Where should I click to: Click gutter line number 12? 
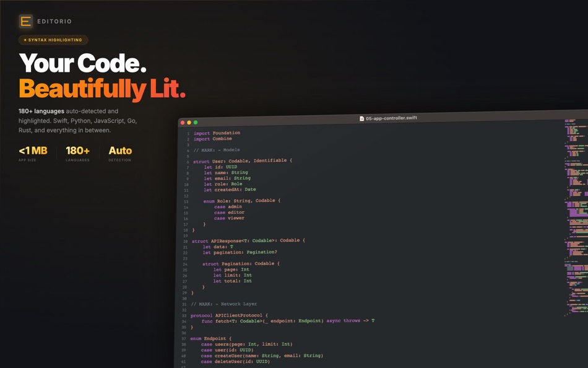[186, 196]
